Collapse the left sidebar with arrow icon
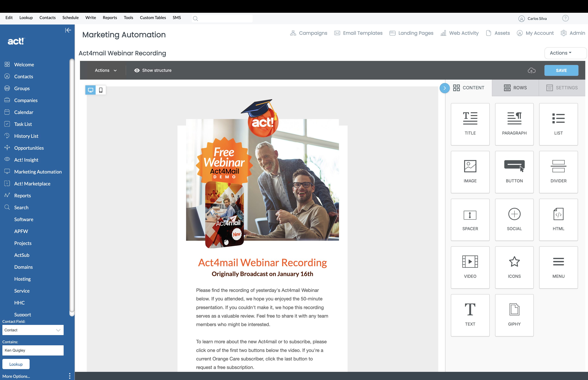The image size is (588, 380). click(68, 30)
